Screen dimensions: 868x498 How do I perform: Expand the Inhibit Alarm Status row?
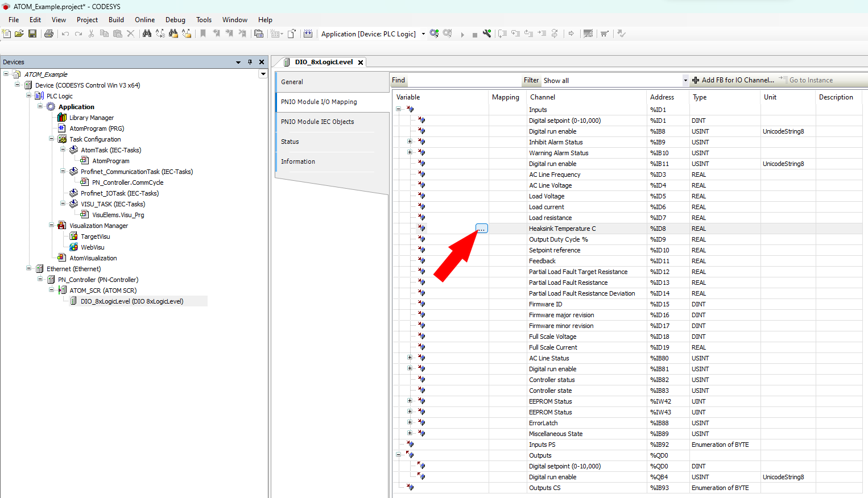click(x=410, y=142)
